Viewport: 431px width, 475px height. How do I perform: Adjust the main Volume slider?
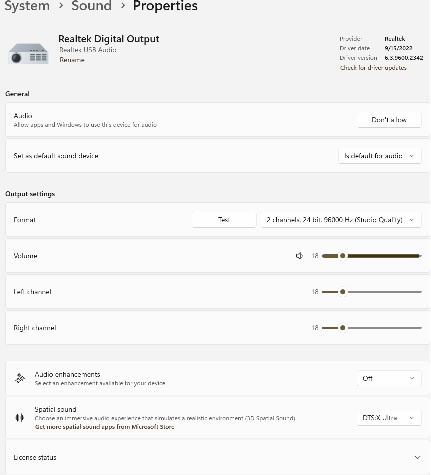(372, 256)
